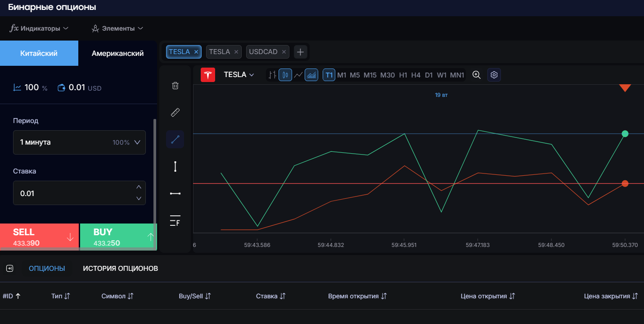
Task: Select the M1 timeframe
Action: 342,75
